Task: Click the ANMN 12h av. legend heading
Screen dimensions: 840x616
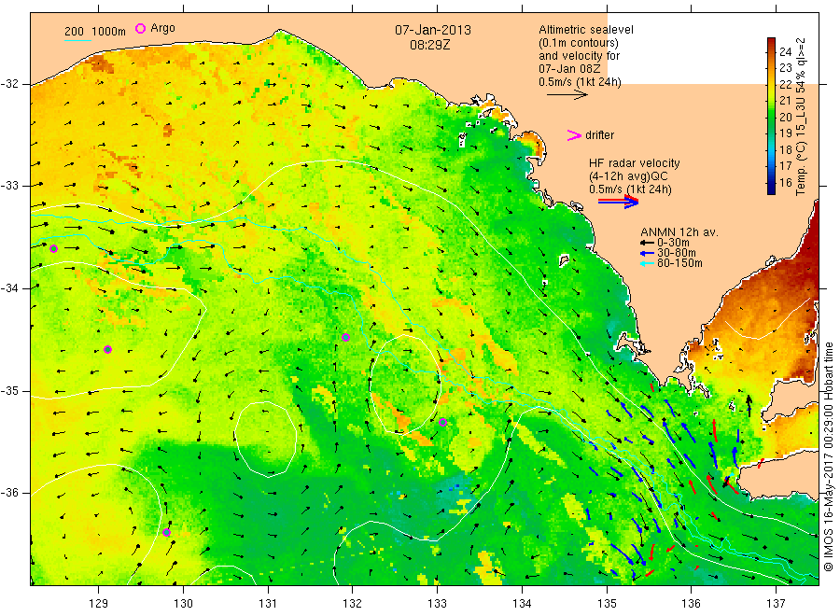Action: click(x=679, y=232)
